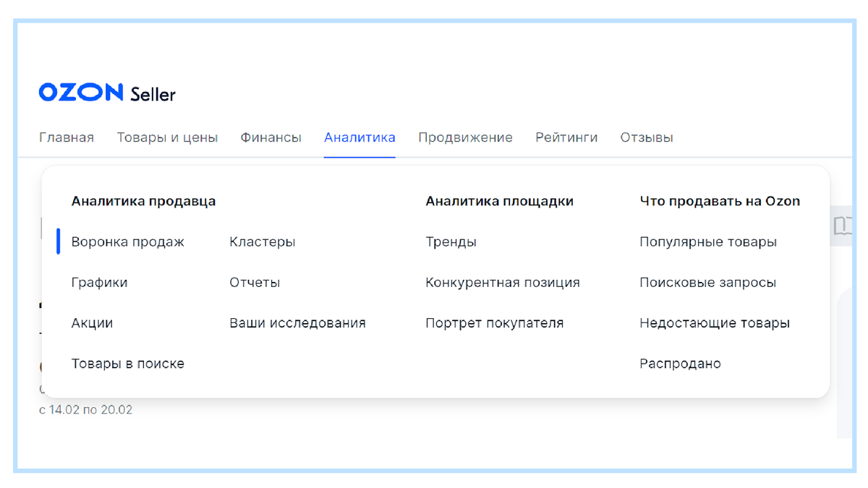Switch to the Рейтинги tab

[x=566, y=137]
